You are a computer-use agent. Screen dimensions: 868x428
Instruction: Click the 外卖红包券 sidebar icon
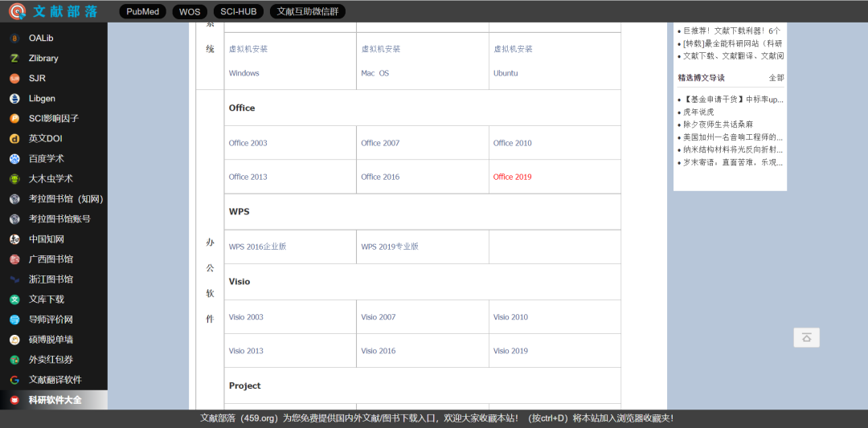click(15, 360)
